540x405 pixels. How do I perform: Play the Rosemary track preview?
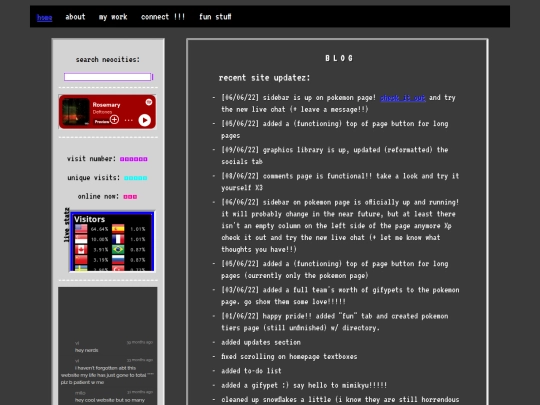click(145, 120)
